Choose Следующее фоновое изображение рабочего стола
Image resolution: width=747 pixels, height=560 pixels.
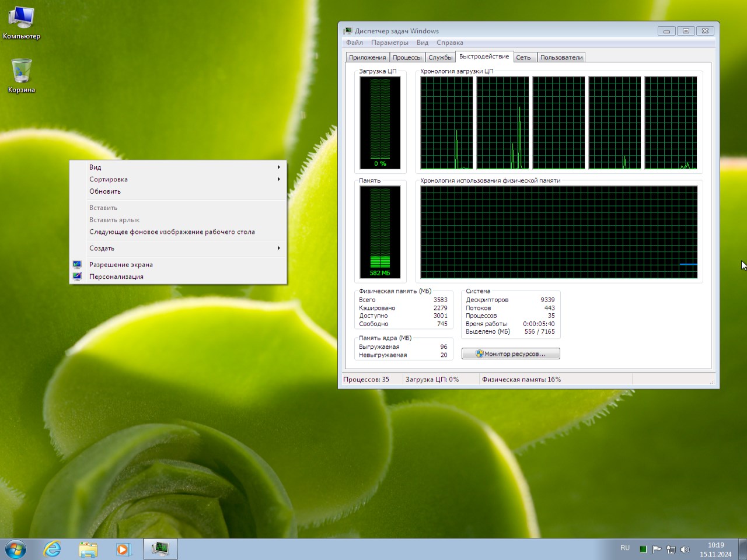pyautogui.click(x=178, y=232)
